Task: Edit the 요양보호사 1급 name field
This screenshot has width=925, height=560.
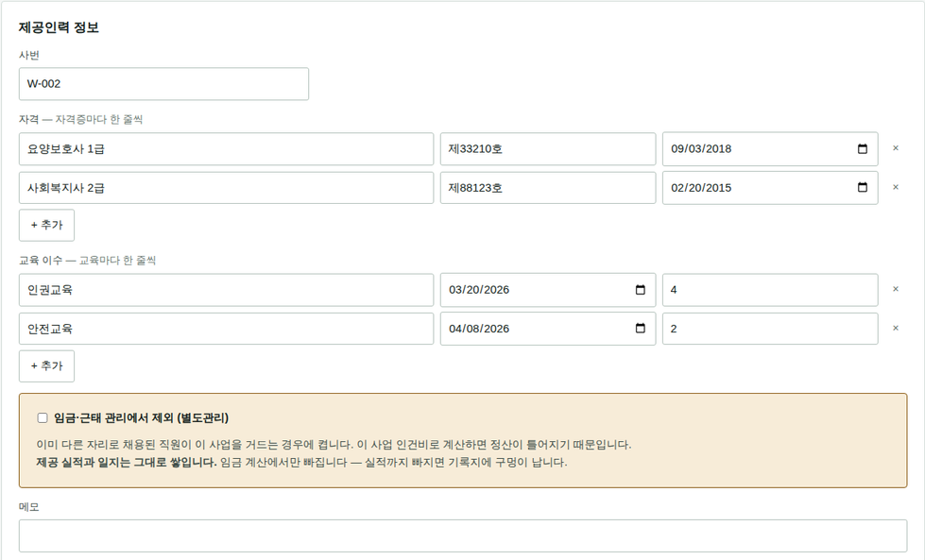Action: point(226,148)
